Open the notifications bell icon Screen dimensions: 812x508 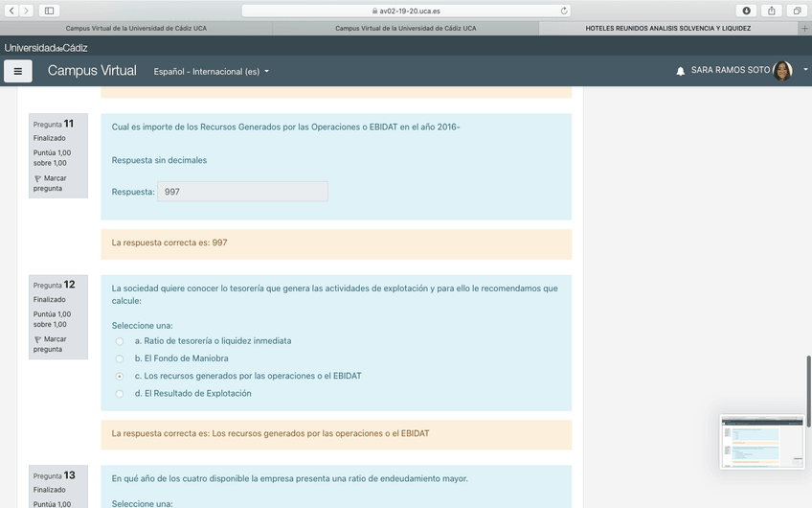pos(681,71)
